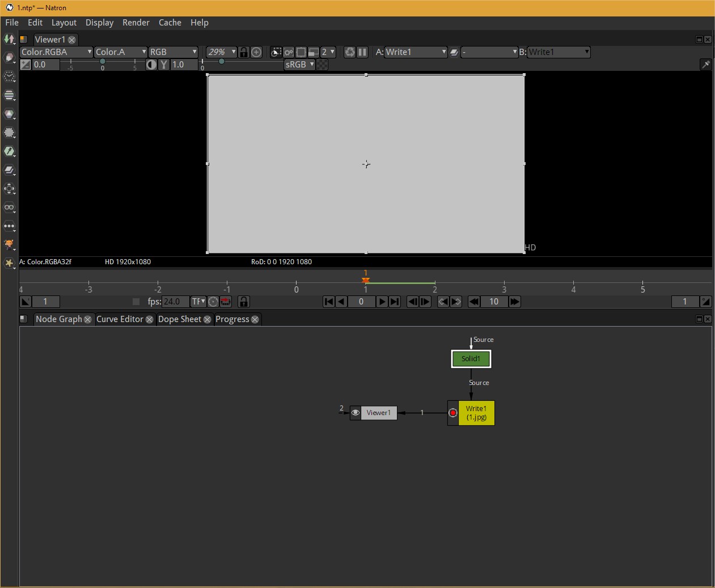Toggle full frame processing button
Image resolution: width=715 pixels, height=588 pixels.
[289, 52]
